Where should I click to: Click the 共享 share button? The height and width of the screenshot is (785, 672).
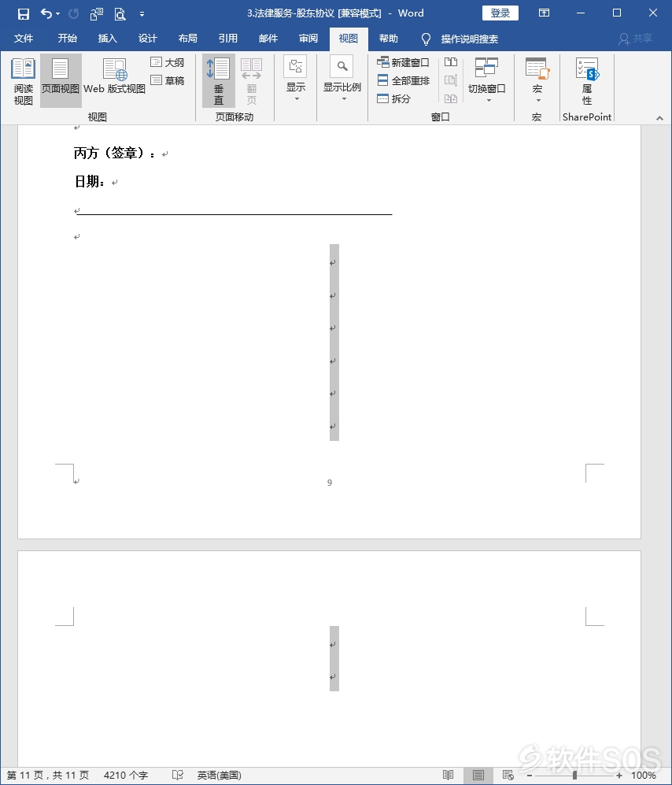tap(636, 39)
